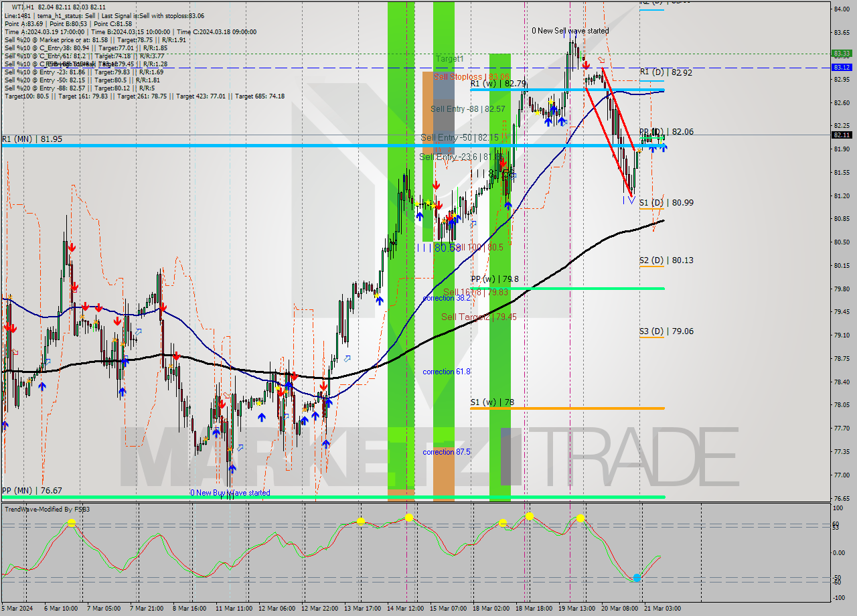Click the 'Target100: 80.5' targets line
857x616 pixels.
click(144, 96)
